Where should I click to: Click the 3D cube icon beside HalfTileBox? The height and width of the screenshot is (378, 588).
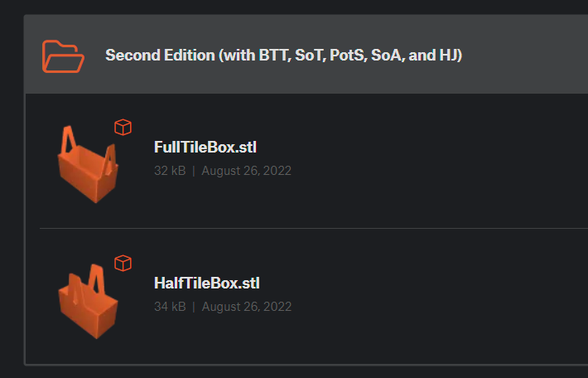pyautogui.click(x=123, y=263)
